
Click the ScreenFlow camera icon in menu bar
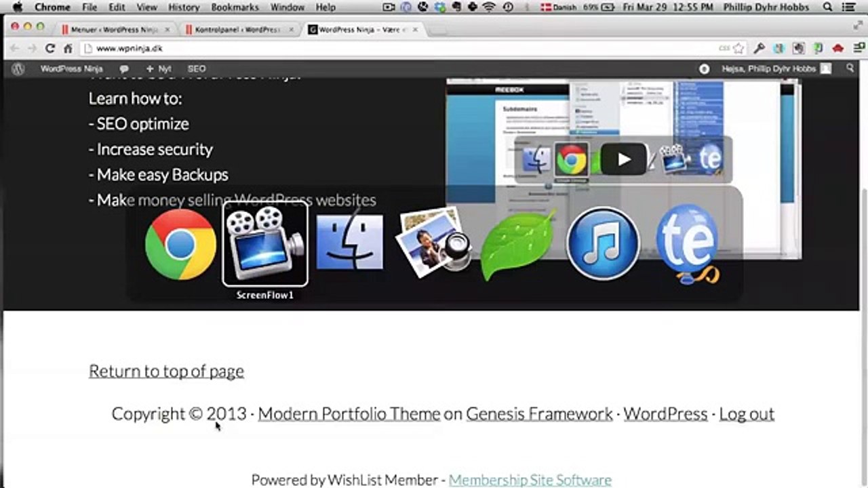point(389,7)
